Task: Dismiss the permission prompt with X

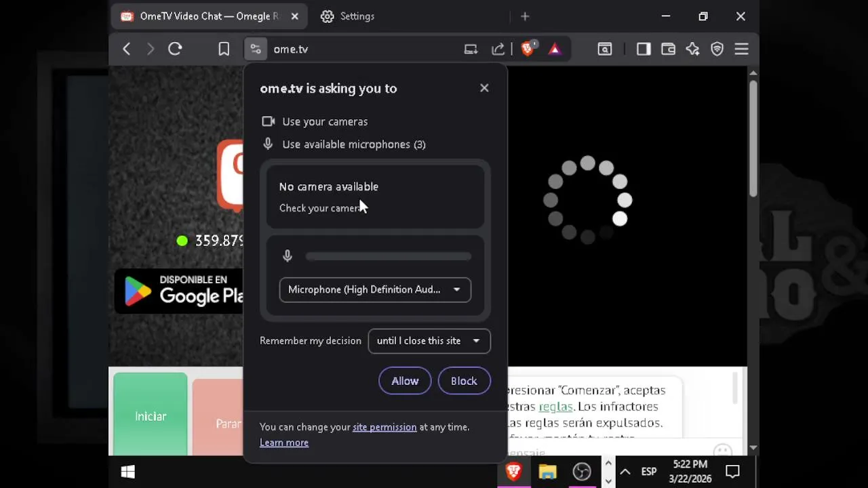Action: 484,88
